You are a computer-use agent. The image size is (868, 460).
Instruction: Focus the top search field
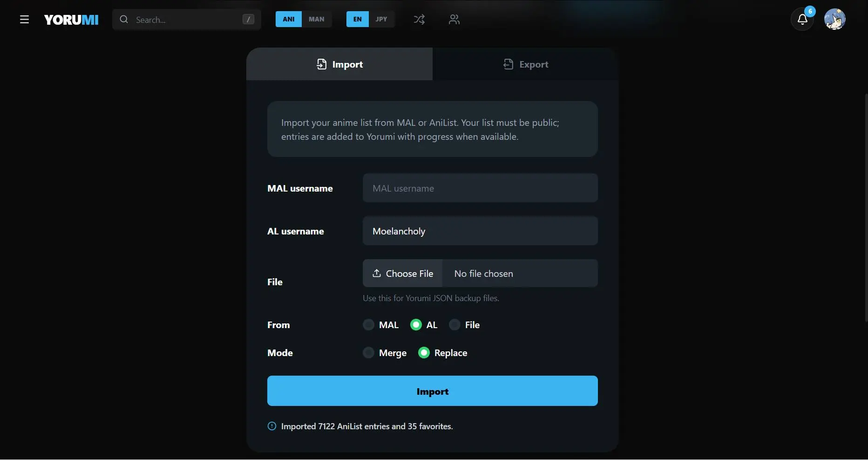coord(187,20)
